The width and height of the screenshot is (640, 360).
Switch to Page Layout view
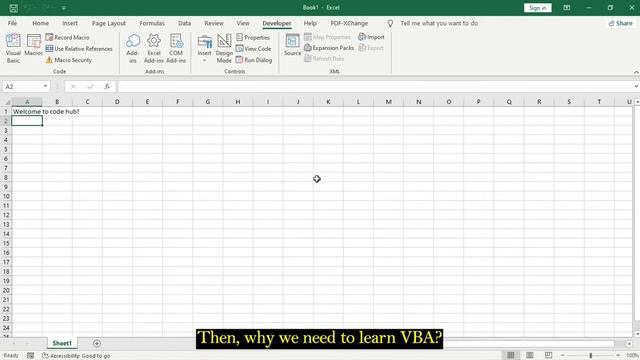(x=529, y=355)
